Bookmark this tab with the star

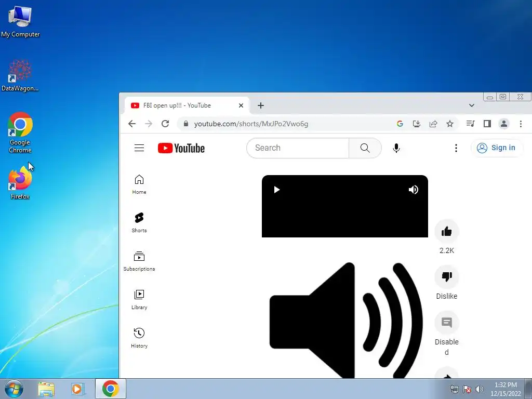[x=450, y=124]
